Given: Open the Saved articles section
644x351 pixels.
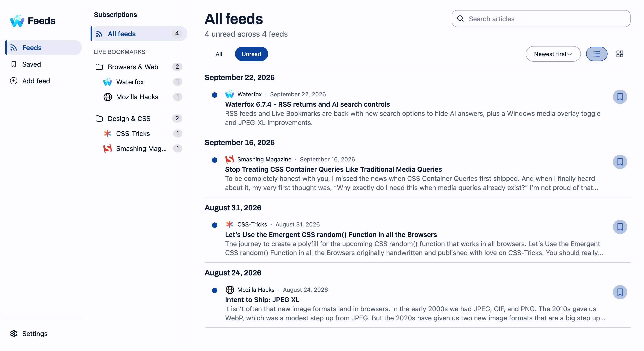Looking at the screenshot, I should coord(44,64).
